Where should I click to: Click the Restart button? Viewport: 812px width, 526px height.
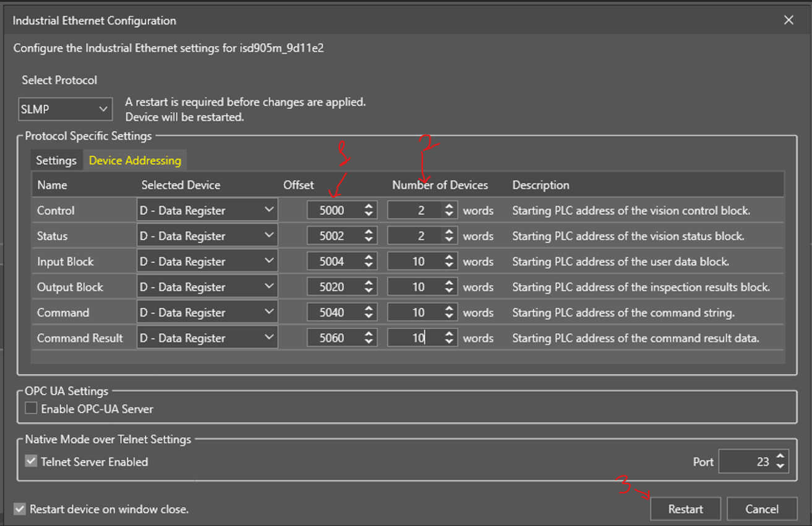[685, 509]
